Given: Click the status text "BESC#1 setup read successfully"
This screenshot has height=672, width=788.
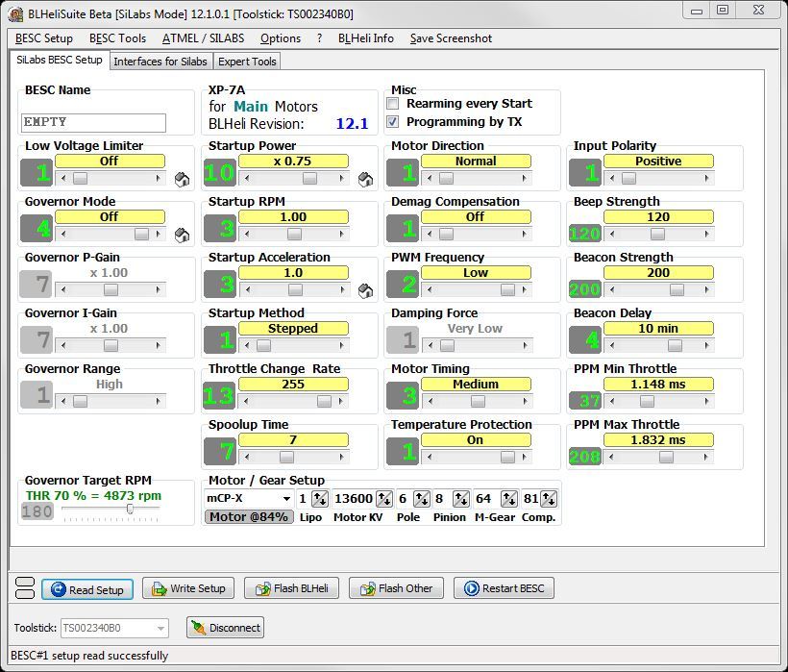Looking at the screenshot, I should point(89,656).
